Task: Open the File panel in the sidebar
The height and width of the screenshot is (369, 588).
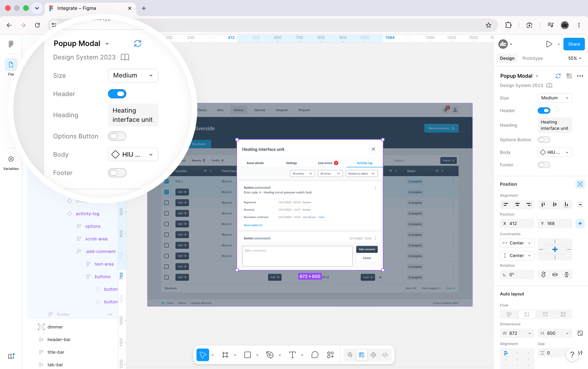Action: pyautogui.click(x=11, y=67)
